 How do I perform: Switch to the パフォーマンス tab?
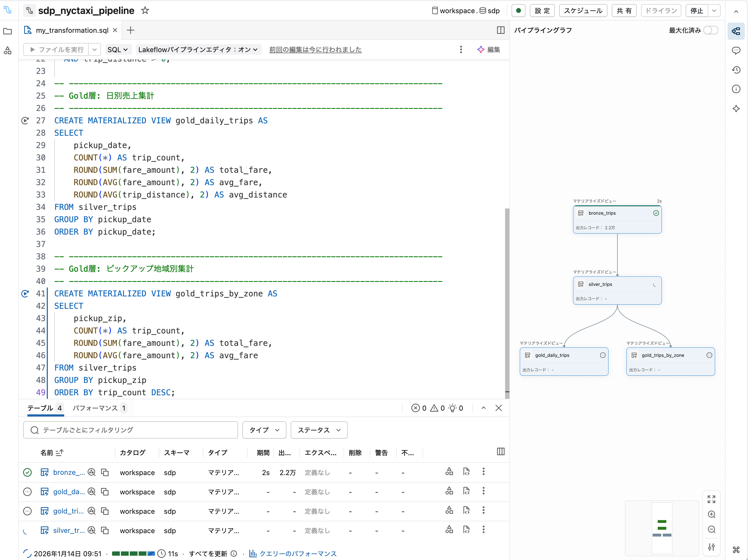96,408
